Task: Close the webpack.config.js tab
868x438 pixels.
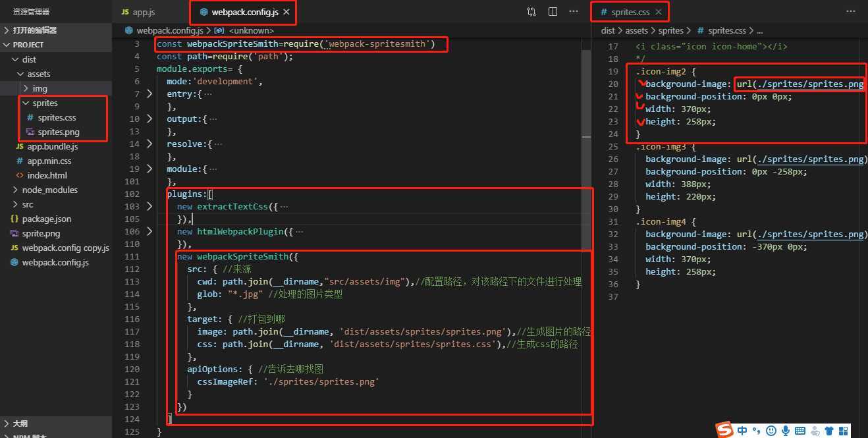Action: (x=286, y=13)
